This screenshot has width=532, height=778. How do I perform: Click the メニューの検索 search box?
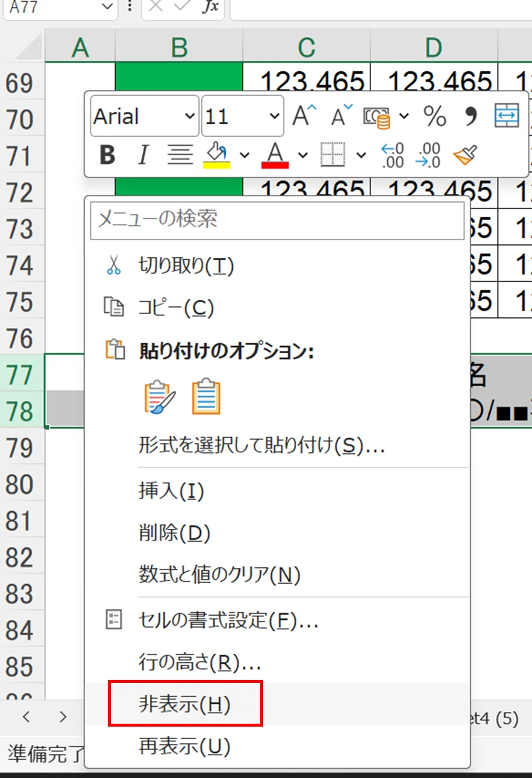[278, 219]
